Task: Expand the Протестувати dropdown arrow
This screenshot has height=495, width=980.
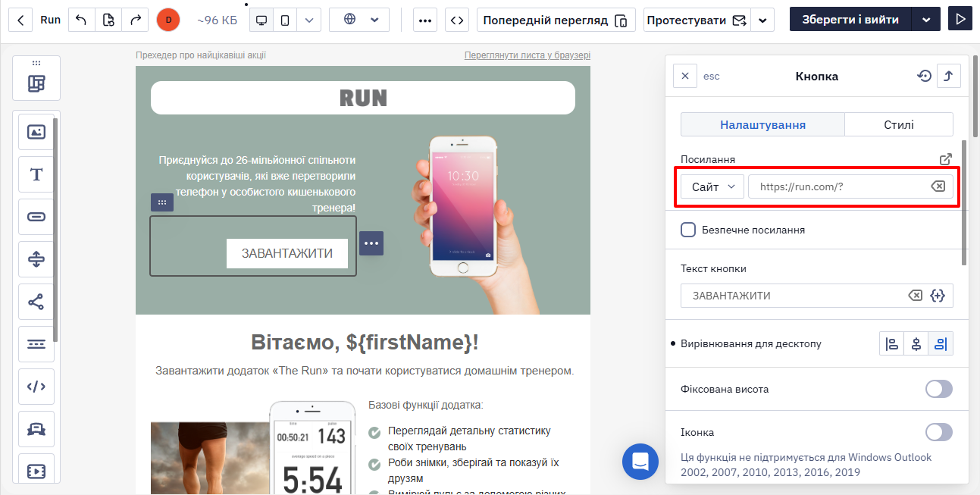Action: pyautogui.click(x=762, y=20)
